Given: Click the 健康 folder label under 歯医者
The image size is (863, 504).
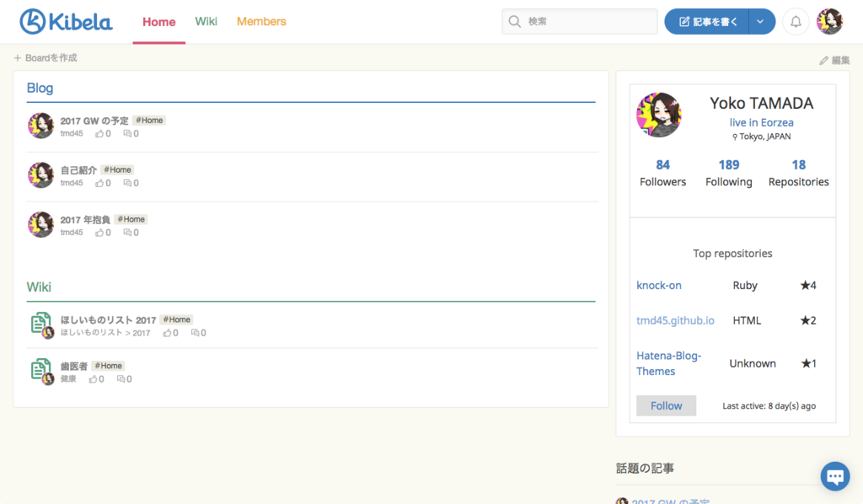Looking at the screenshot, I should coord(68,379).
